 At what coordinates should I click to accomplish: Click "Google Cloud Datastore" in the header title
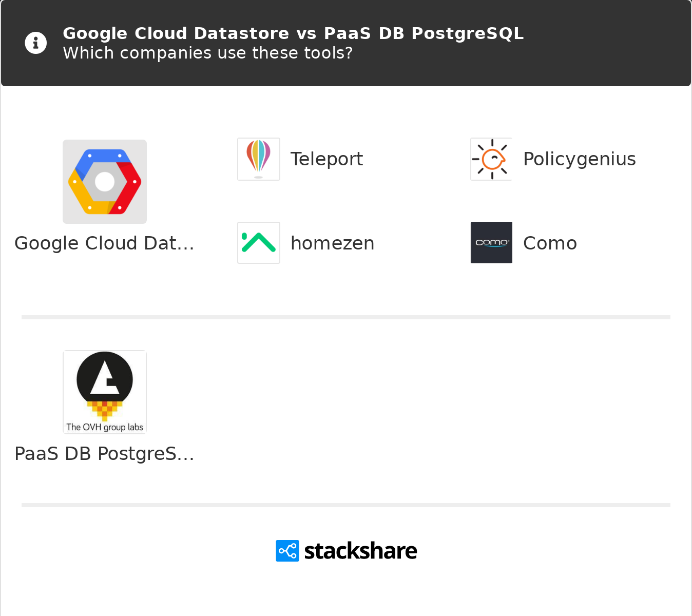(x=176, y=33)
